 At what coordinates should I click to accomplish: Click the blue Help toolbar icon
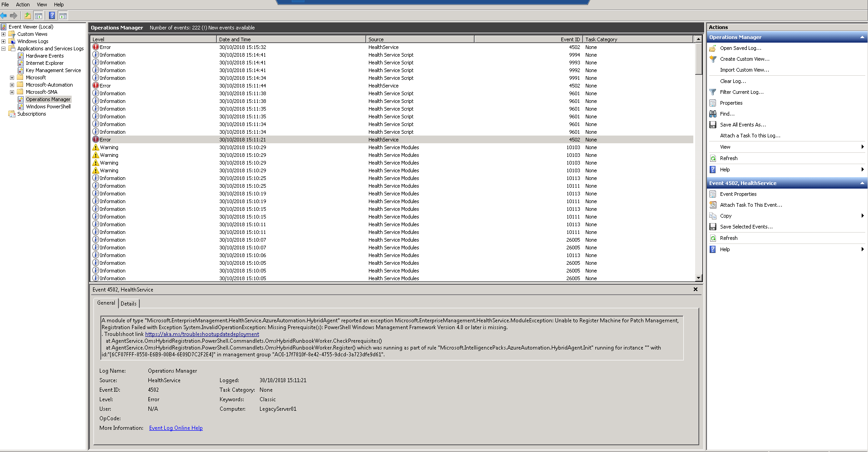(52, 15)
